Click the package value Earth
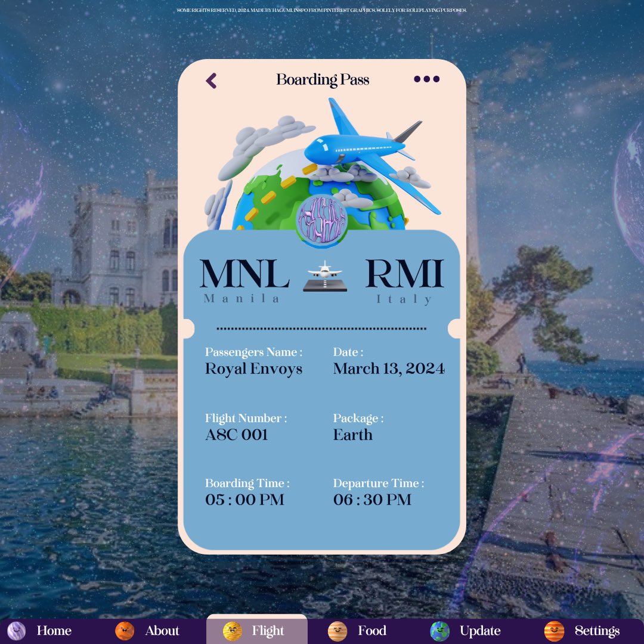This screenshot has width=644, height=644. (353, 435)
